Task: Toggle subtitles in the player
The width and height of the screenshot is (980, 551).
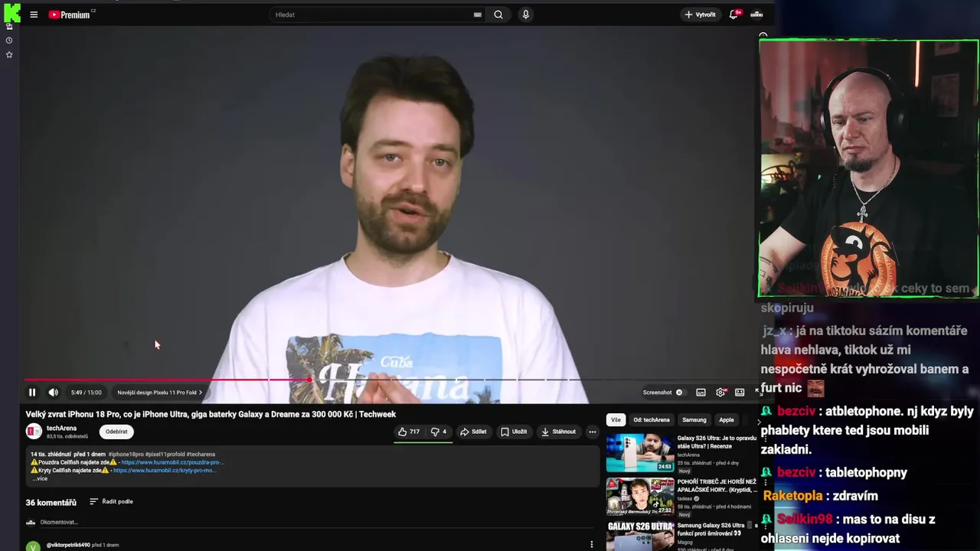Action: [701, 393]
